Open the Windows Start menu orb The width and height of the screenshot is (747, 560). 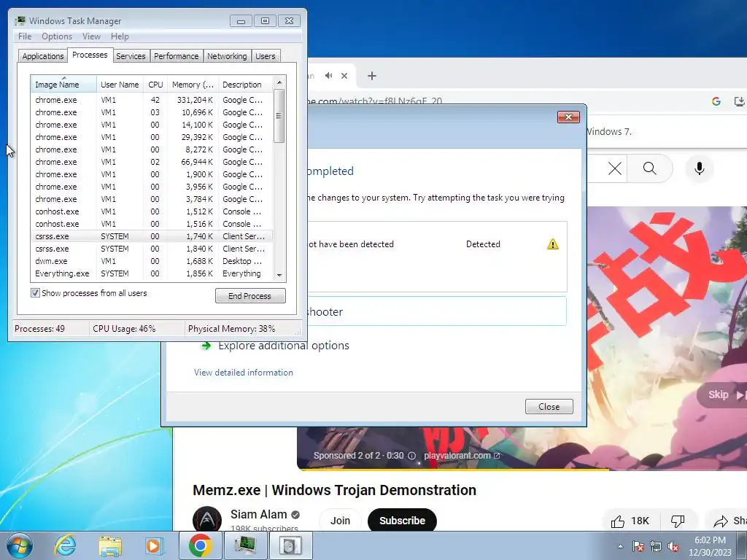(x=20, y=545)
